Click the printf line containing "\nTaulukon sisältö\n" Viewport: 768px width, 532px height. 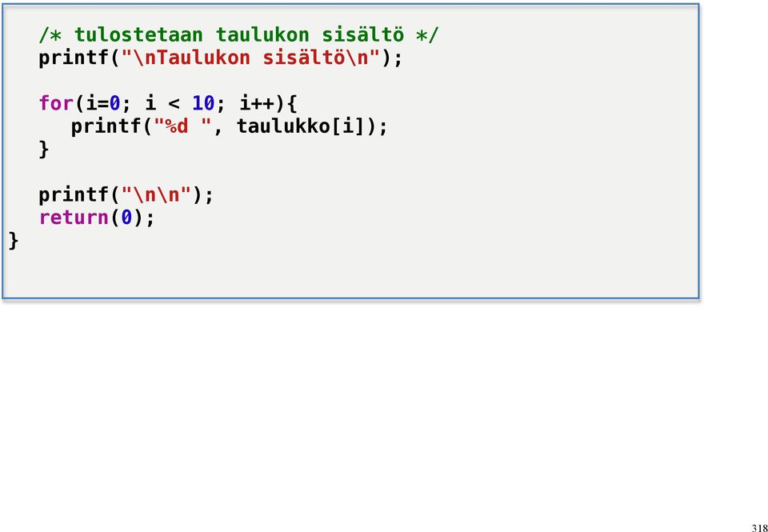(x=221, y=58)
